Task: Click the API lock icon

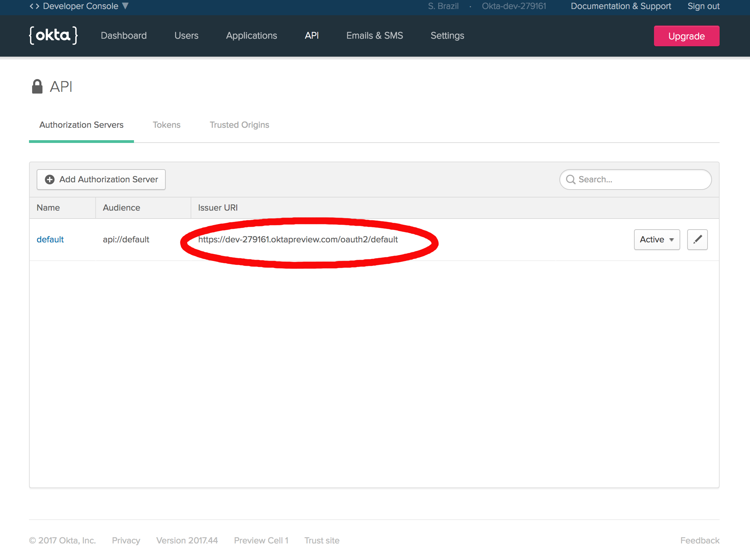Action: pyautogui.click(x=37, y=87)
